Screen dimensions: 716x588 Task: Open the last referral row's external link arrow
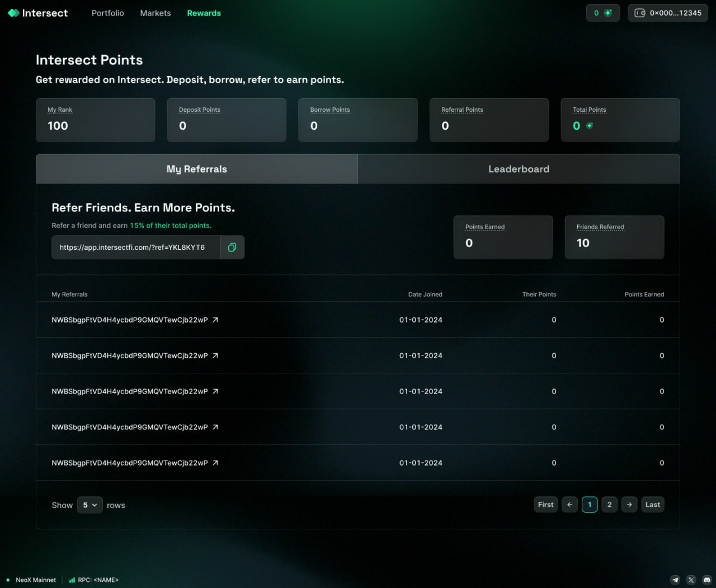coord(215,463)
